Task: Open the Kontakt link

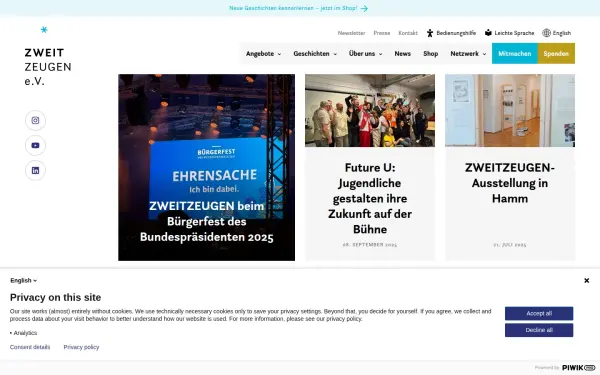Action: pos(408,33)
